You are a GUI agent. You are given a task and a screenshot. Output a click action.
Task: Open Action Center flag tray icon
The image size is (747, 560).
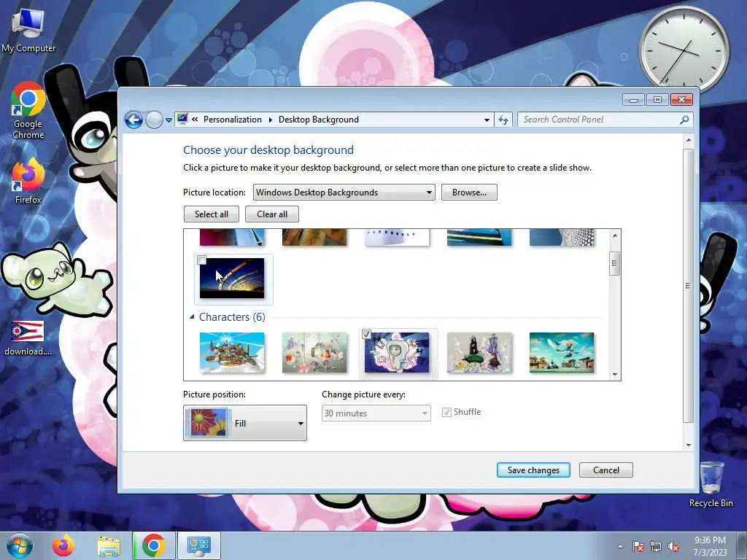pyautogui.click(x=638, y=546)
